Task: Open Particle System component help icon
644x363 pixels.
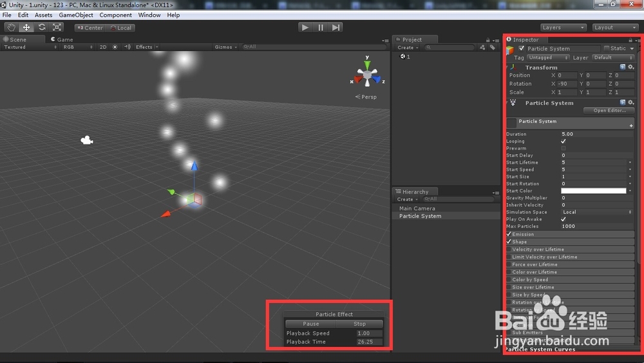Action: [623, 103]
